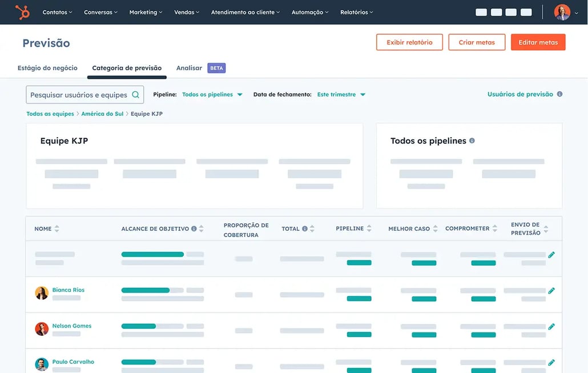This screenshot has height=373, width=588.
Task: Toggle sort on Pipeline column
Action: (x=369, y=228)
